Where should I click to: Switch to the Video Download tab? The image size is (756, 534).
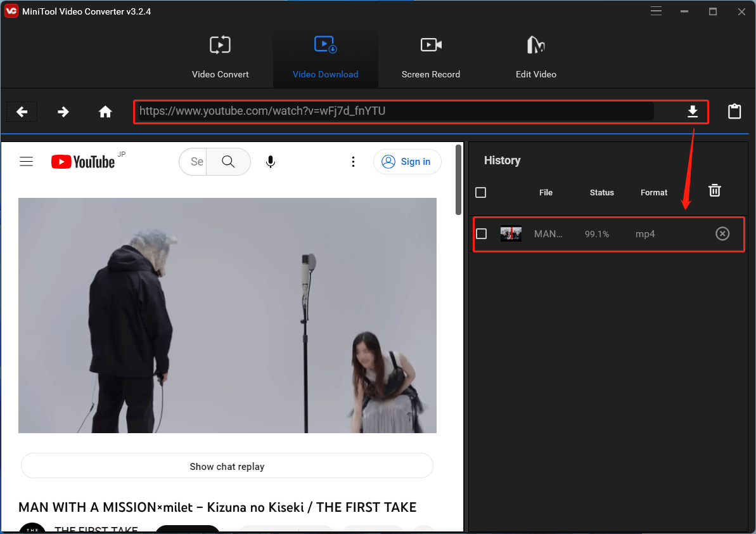(326, 58)
